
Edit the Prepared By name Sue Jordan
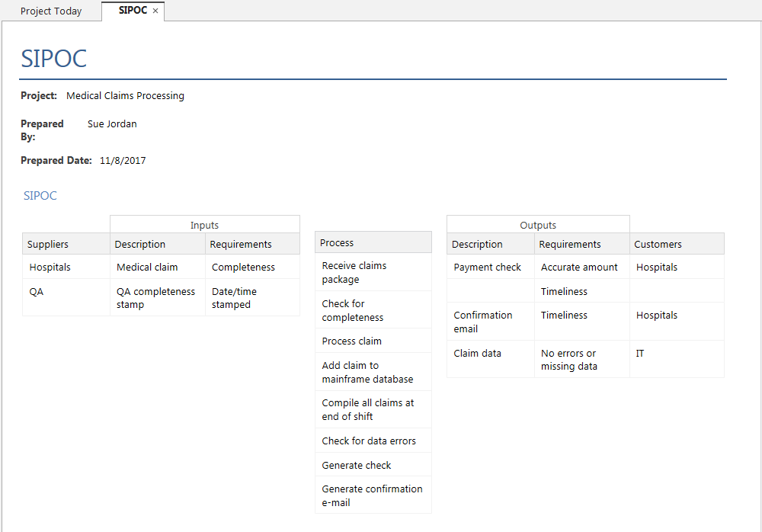[x=112, y=124]
